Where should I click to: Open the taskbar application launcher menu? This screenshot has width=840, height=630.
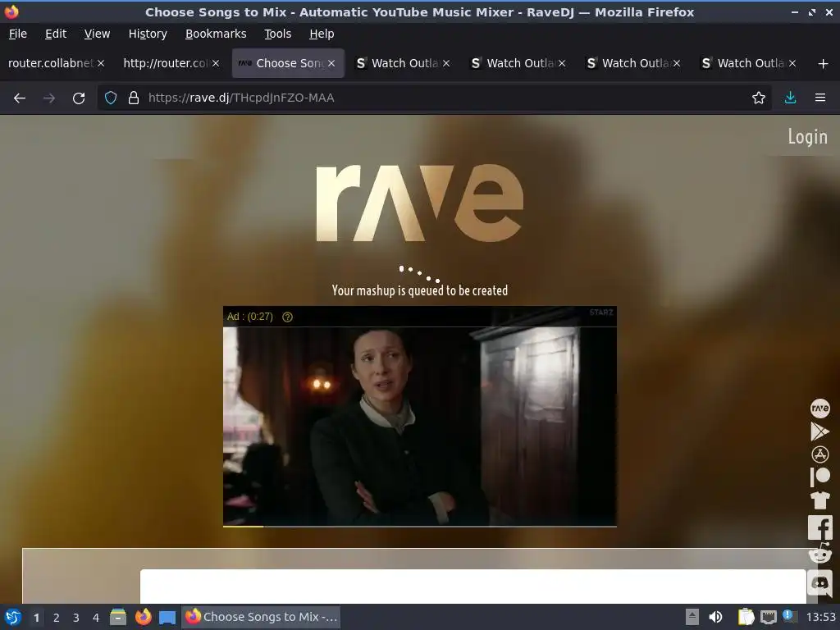point(13,617)
